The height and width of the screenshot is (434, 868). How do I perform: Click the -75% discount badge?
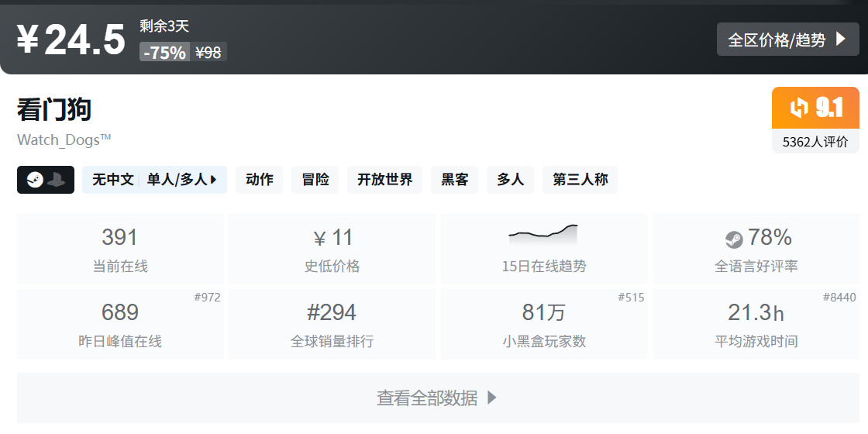coord(165,52)
